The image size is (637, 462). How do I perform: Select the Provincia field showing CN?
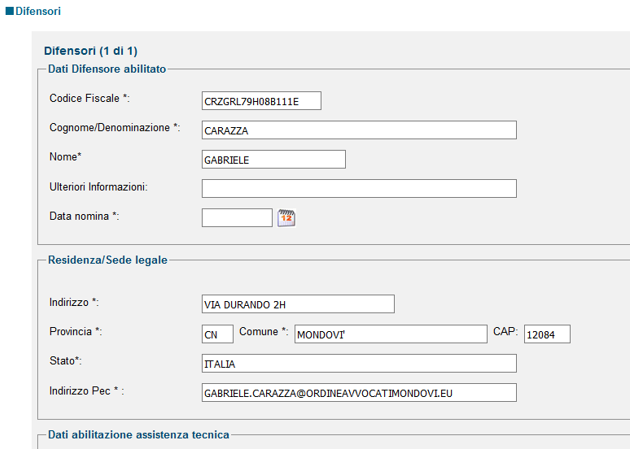pos(218,334)
